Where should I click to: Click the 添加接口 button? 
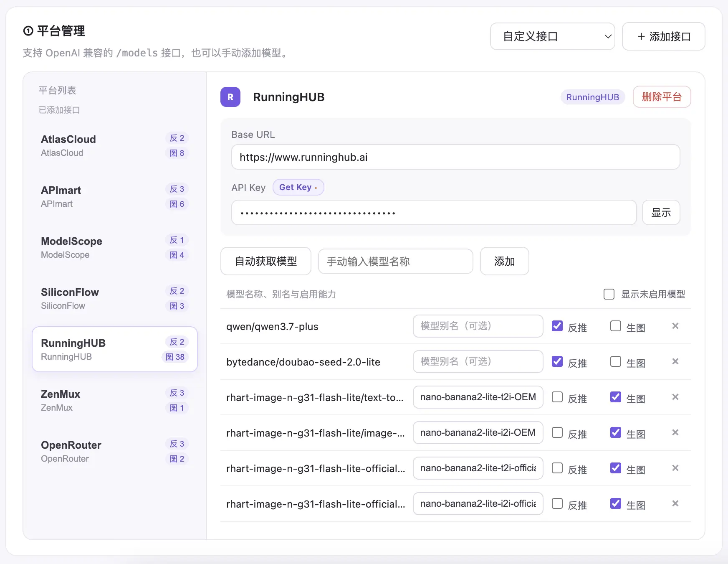tap(663, 36)
